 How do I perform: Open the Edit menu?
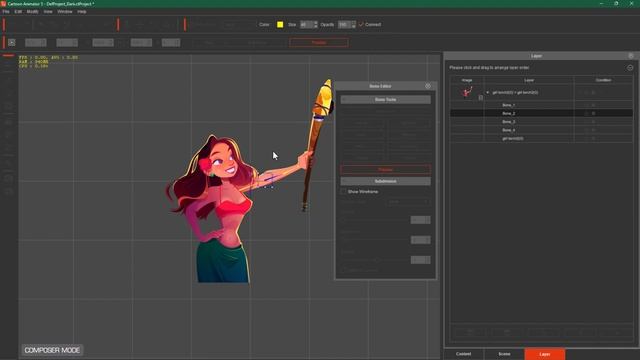coord(18,12)
